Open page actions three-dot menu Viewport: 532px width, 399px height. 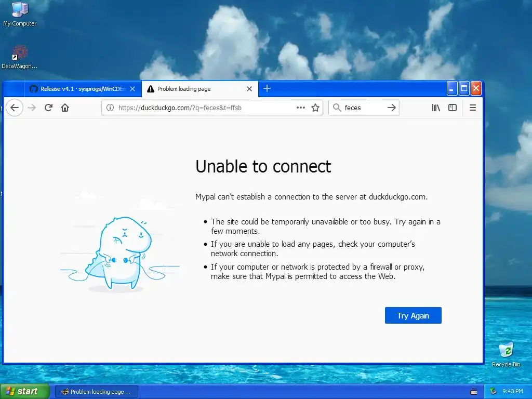click(x=301, y=108)
